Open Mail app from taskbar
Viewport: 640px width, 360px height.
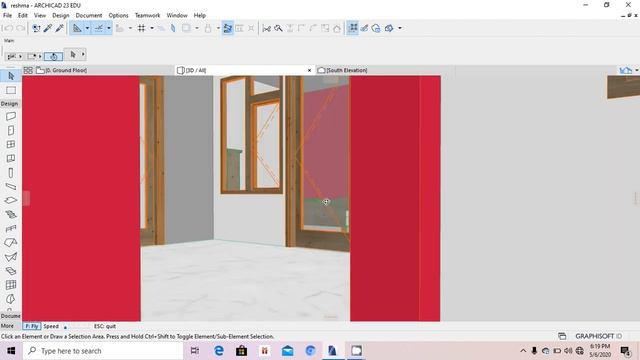(287, 351)
